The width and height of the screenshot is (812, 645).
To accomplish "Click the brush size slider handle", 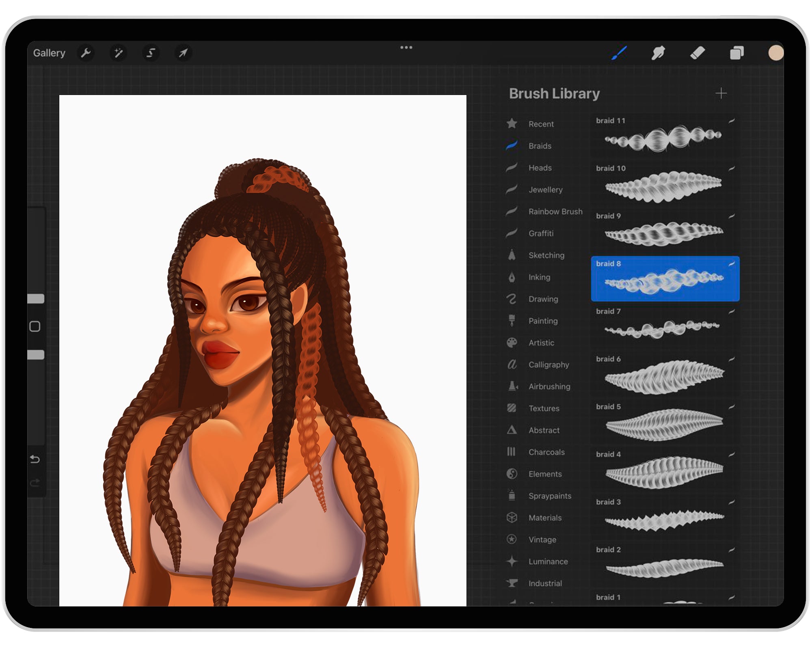I will 36,299.
